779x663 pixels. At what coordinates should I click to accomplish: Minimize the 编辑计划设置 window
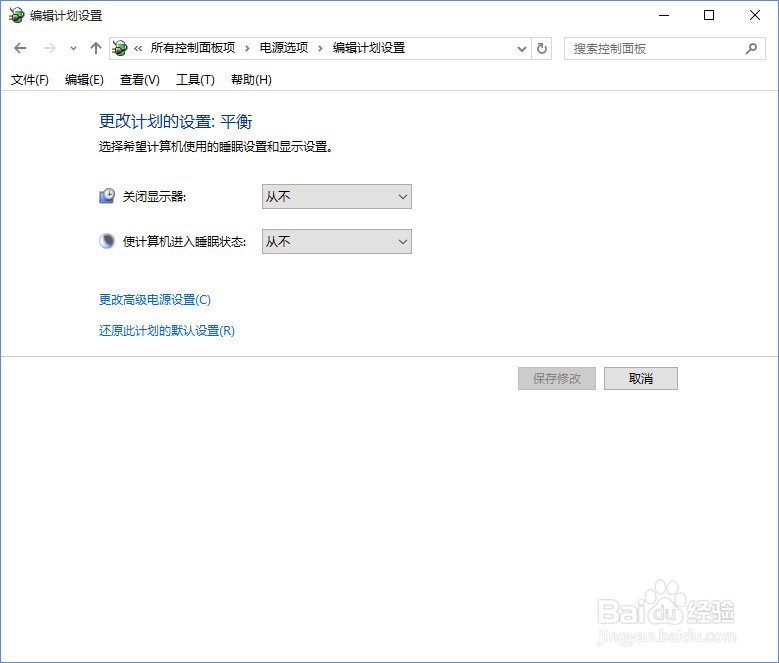click(x=664, y=15)
